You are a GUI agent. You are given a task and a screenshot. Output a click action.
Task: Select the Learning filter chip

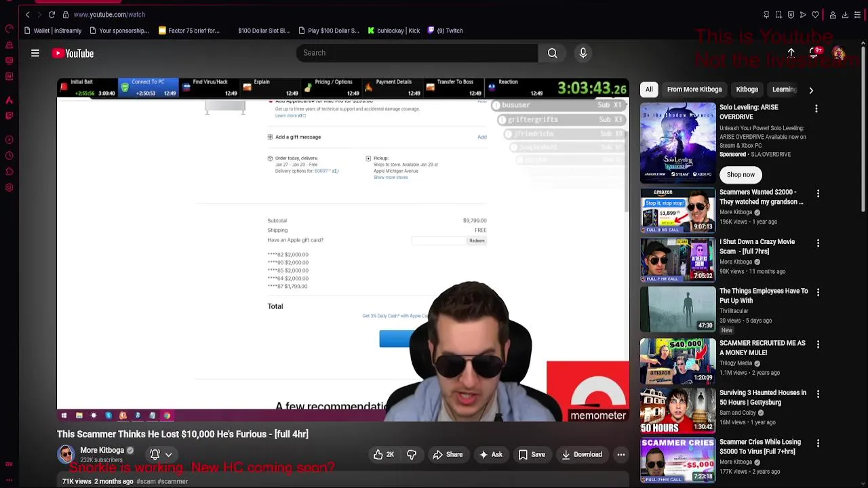784,89
